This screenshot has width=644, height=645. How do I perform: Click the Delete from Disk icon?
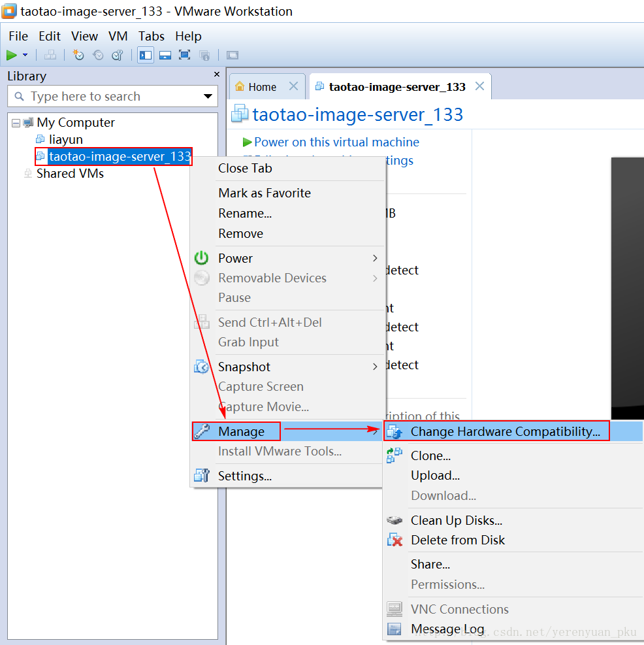click(394, 540)
